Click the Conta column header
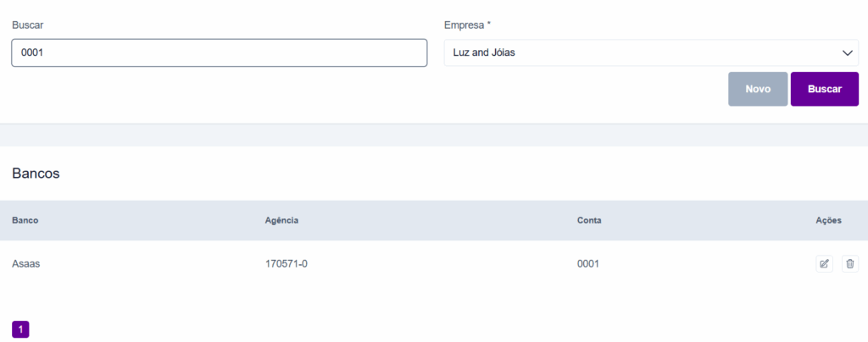Image resolution: width=868 pixels, height=342 pixels. 589,220
